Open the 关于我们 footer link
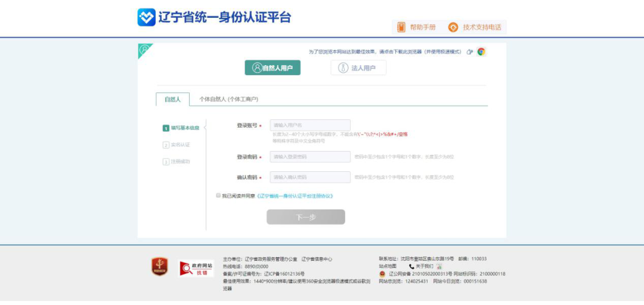The height and width of the screenshot is (305, 644). pyautogui.click(x=425, y=266)
